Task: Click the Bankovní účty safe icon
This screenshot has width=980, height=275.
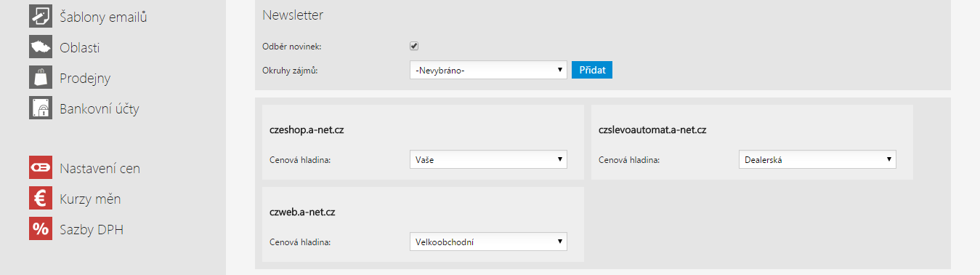Action: (41, 108)
